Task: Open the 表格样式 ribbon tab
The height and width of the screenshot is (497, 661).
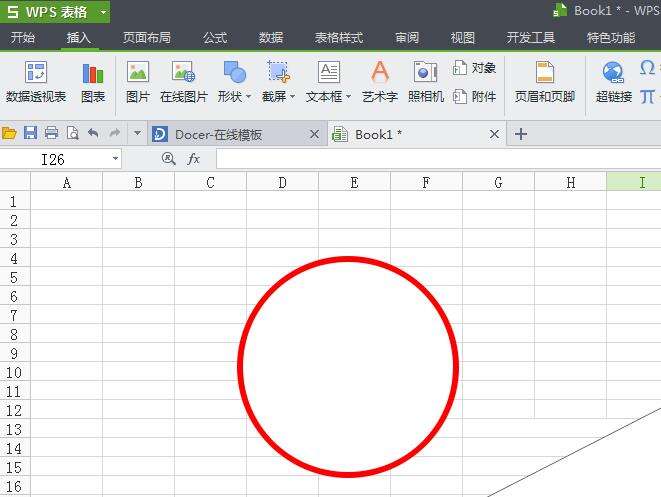Action: [x=339, y=38]
